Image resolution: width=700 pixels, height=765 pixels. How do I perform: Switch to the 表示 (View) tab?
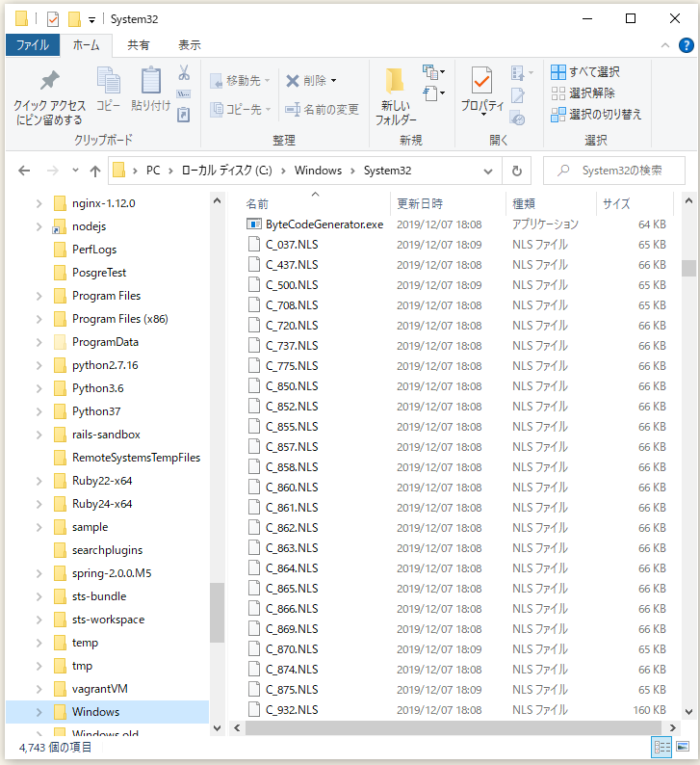pyautogui.click(x=190, y=45)
